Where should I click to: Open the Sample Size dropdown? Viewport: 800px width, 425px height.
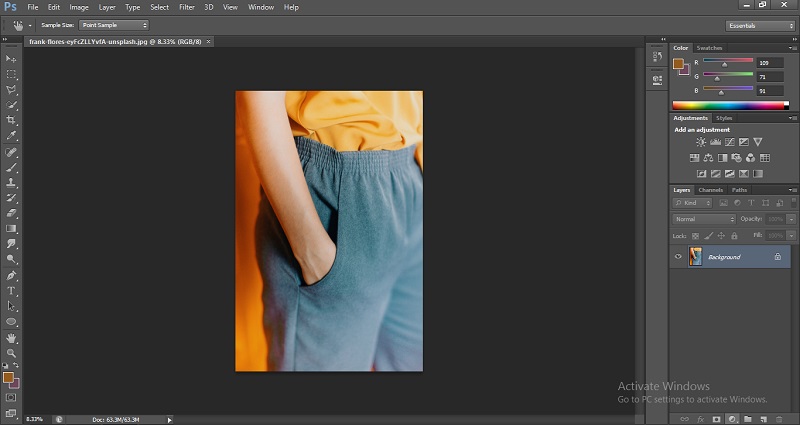pyautogui.click(x=113, y=25)
